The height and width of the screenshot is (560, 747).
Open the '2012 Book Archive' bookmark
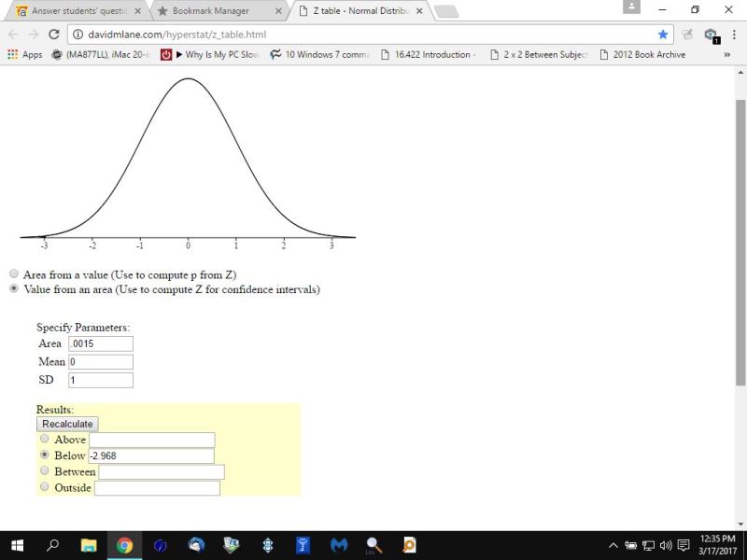tap(642, 55)
